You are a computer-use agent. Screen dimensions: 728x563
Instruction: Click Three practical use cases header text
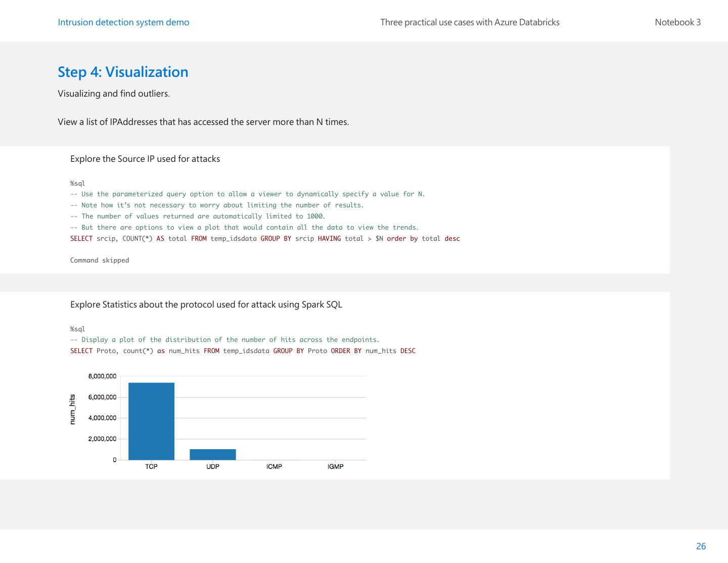(470, 22)
